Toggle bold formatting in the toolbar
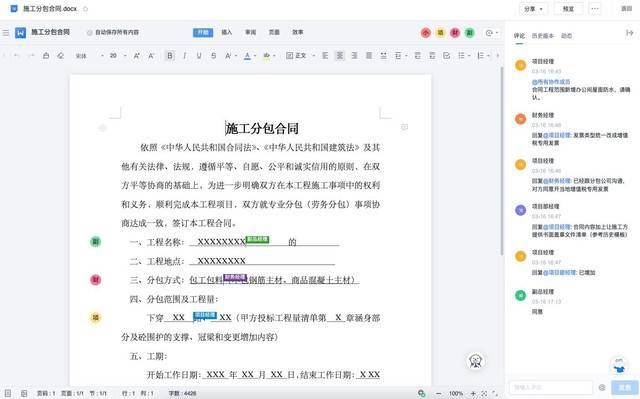The height and width of the screenshot is (399, 640). tap(170, 56)
